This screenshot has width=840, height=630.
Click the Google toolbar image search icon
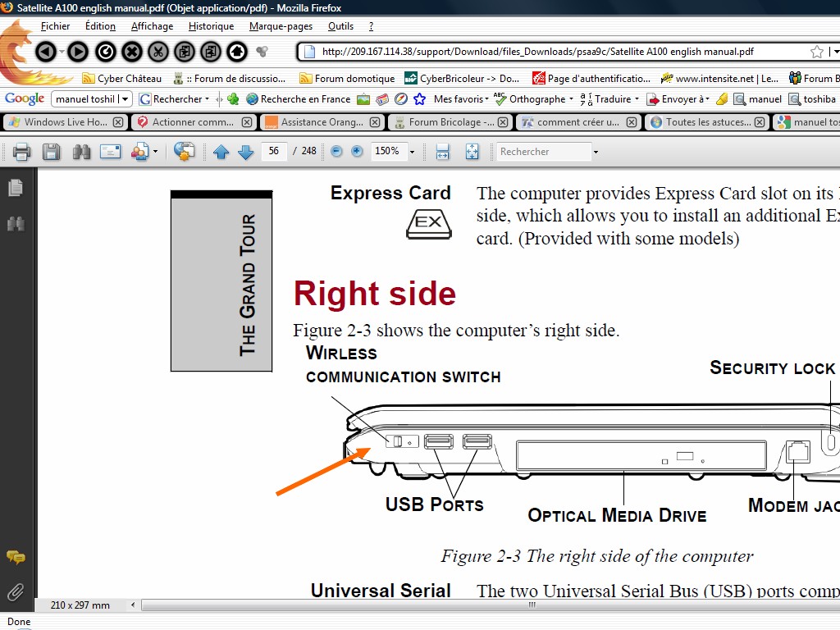tap(363, 99)
